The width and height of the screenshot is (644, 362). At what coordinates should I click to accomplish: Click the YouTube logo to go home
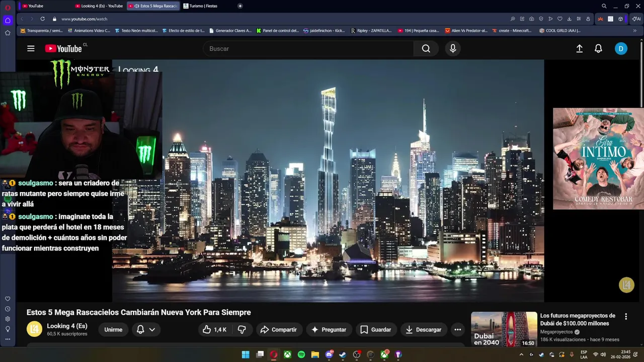[x=64, y=48]
